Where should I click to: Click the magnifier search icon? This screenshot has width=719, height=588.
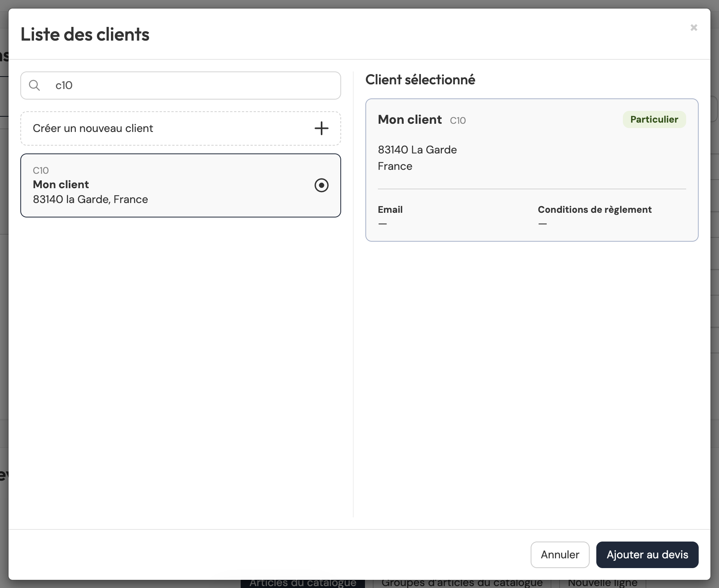click(34, 85)
